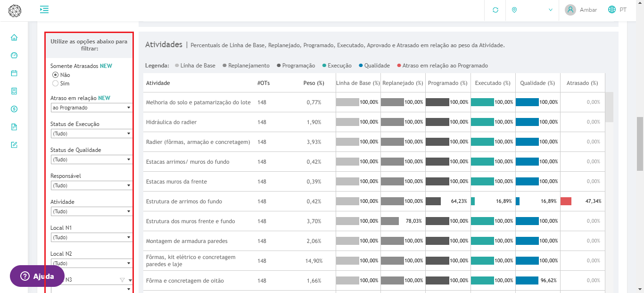644x293 pixels.
Task: Sort by the #OTs column header
Action: (x=264, y=83)
